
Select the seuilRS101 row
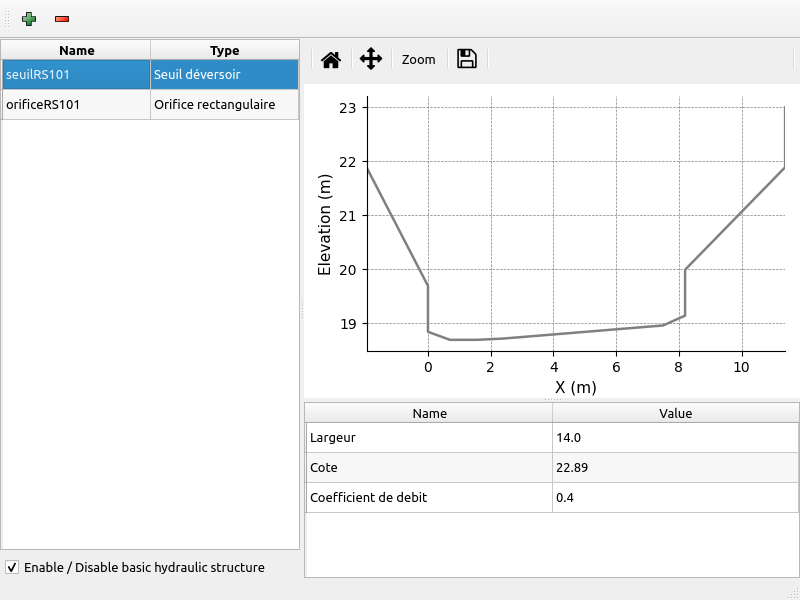click(x=76, y=74)
